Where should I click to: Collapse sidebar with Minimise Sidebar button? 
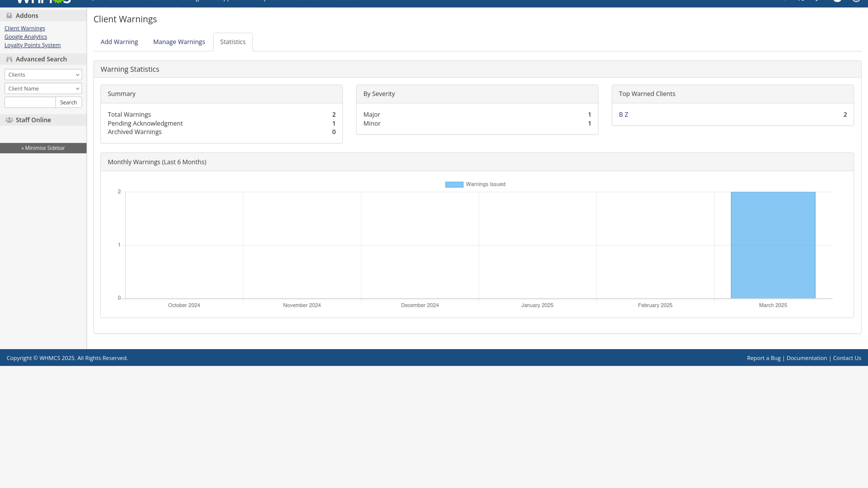tap(43, 148)
